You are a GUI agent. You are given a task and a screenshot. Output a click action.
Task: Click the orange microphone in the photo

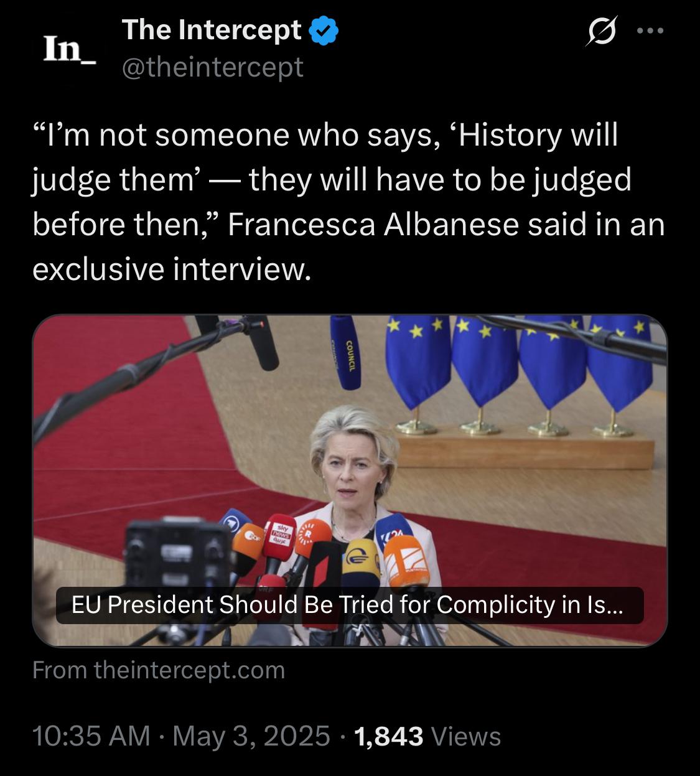406,560
